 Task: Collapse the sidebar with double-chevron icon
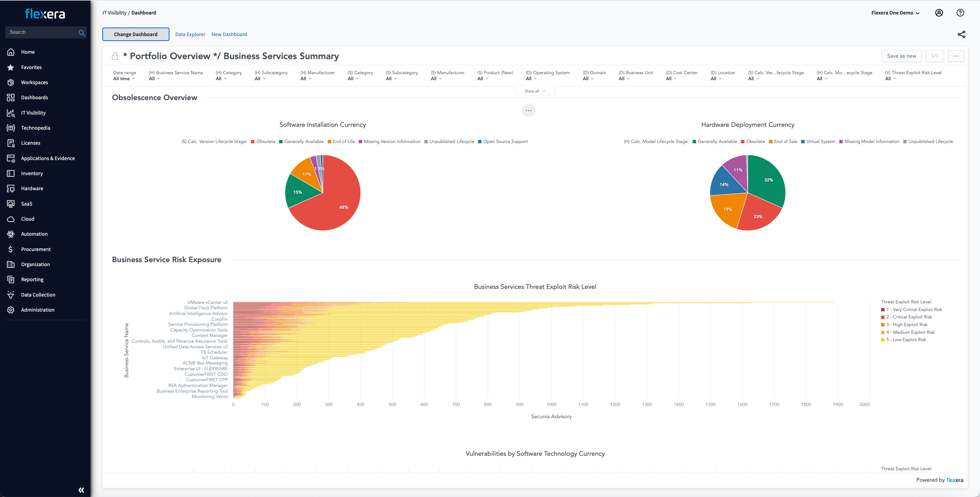click(81, 490)
